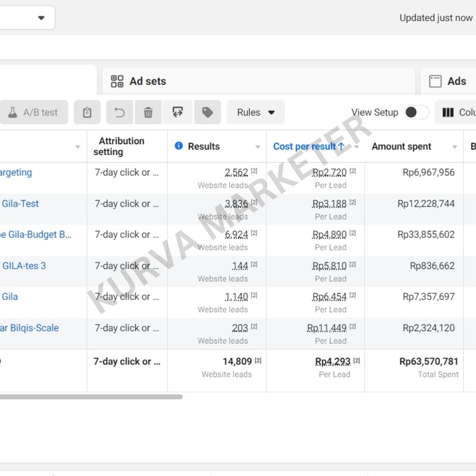Click the Rp2,324,120 amount spent
Screen dimensions: 476x476
(428, 328)
